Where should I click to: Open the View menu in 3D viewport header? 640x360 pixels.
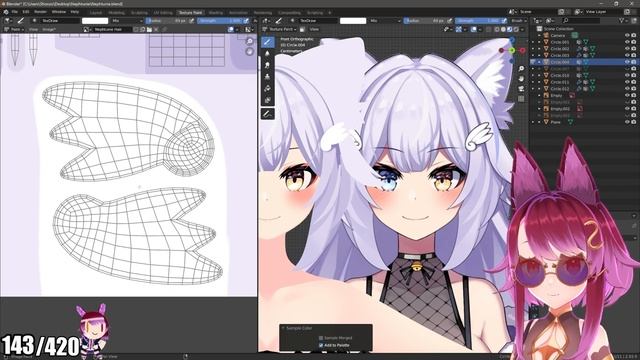point(314,29)
